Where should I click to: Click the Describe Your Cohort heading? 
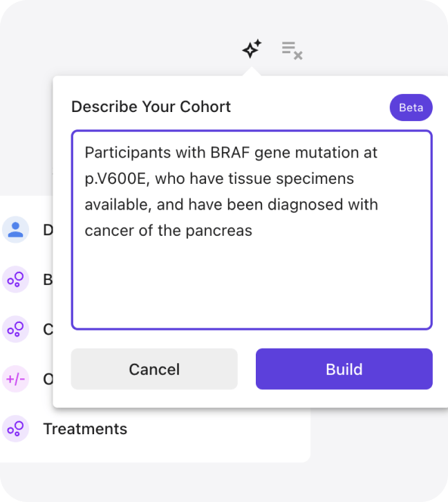[151, 107]
